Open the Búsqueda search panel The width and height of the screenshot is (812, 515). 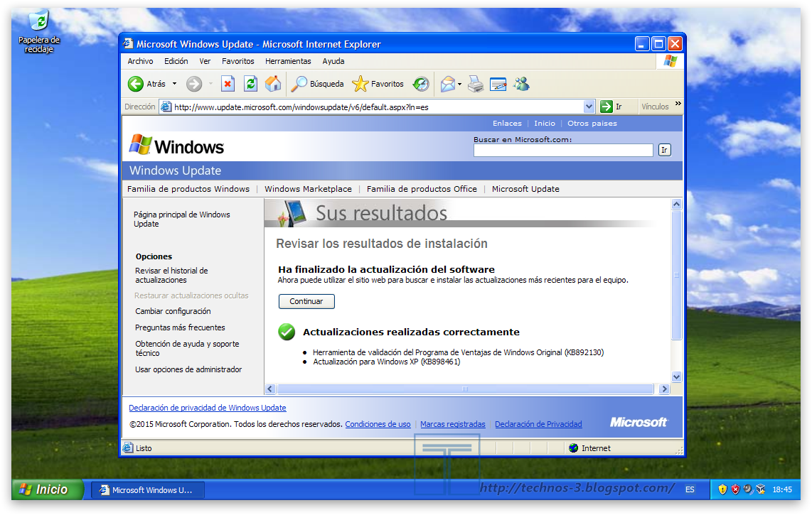coord(317,84)
